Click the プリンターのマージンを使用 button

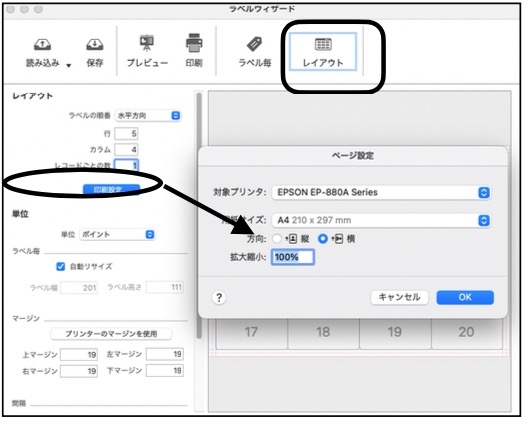111,334
